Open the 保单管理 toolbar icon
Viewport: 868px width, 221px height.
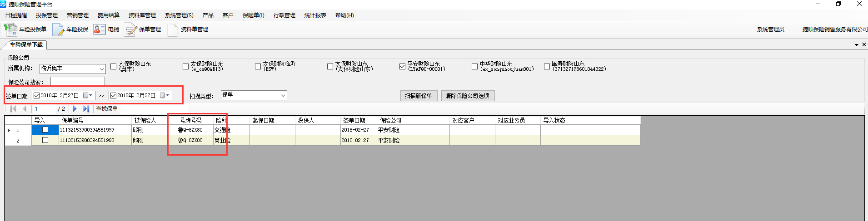[131, 29]
